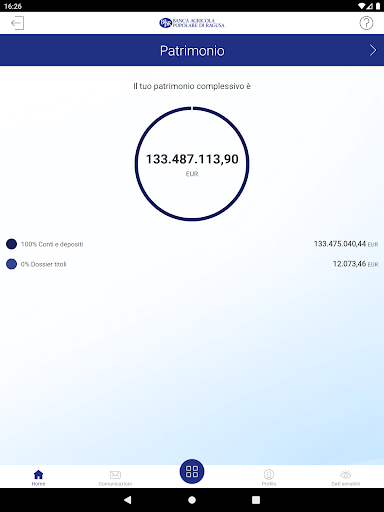The width and height of the screenshot is (384, 512).
Task: Select the 100% Conti e depositi row
Action: 192,244
